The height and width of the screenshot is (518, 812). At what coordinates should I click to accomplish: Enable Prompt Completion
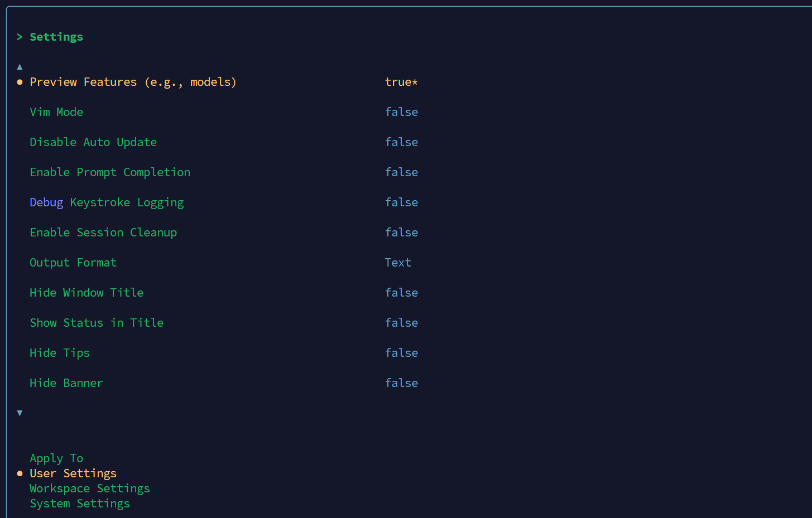(x=110, y=172)
